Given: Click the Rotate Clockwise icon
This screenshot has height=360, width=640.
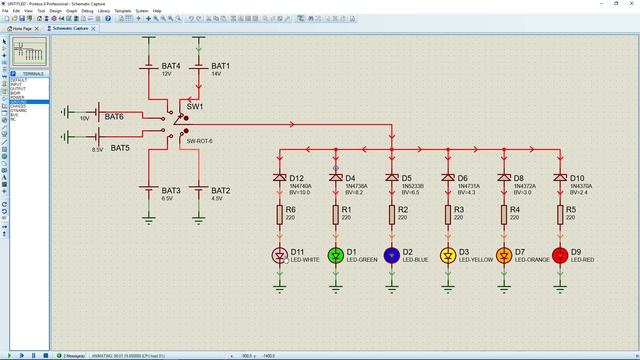Looking at the screenshot, I should click(x=4, y=204).
